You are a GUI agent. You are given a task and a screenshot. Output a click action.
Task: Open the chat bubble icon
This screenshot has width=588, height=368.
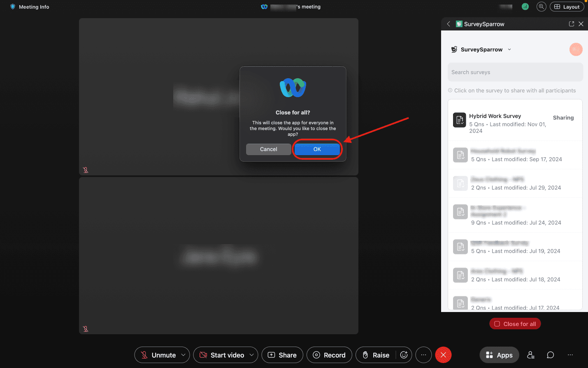pos(550,355)
